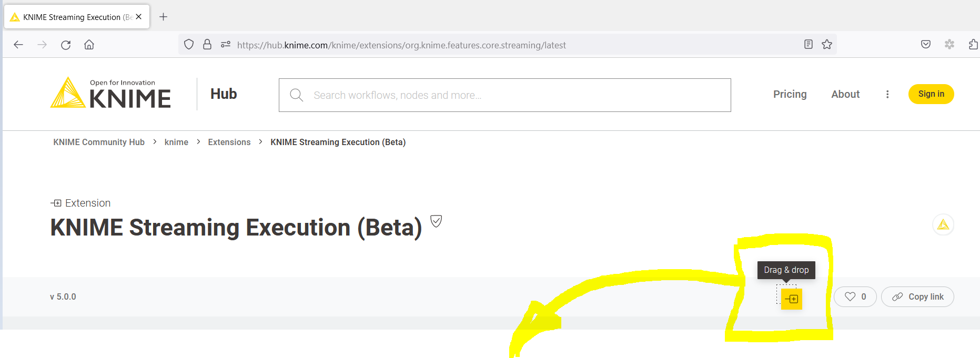
Task: Click the page title KNIME Streaming Execution (Beta)
Action: (236, 228)
